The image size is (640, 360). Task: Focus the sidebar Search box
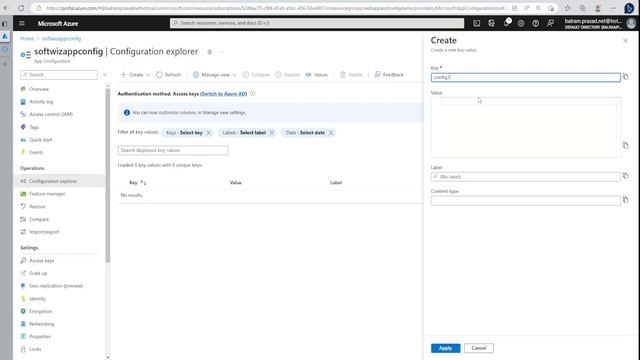point(59,75)
